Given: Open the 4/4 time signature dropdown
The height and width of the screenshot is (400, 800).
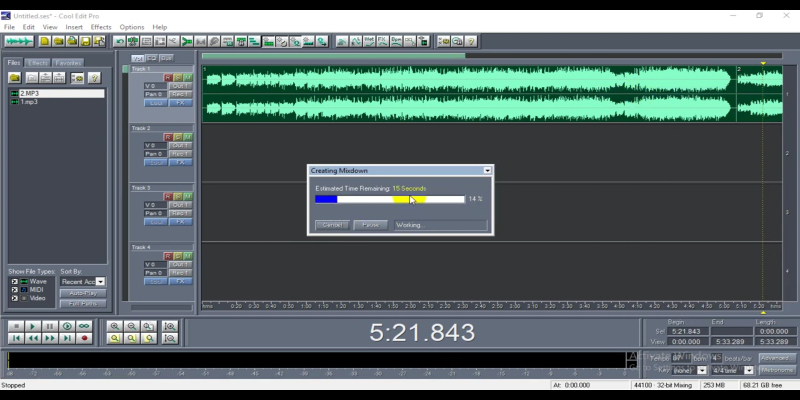Looking at the screenshot, I should (x=749, y=370).
